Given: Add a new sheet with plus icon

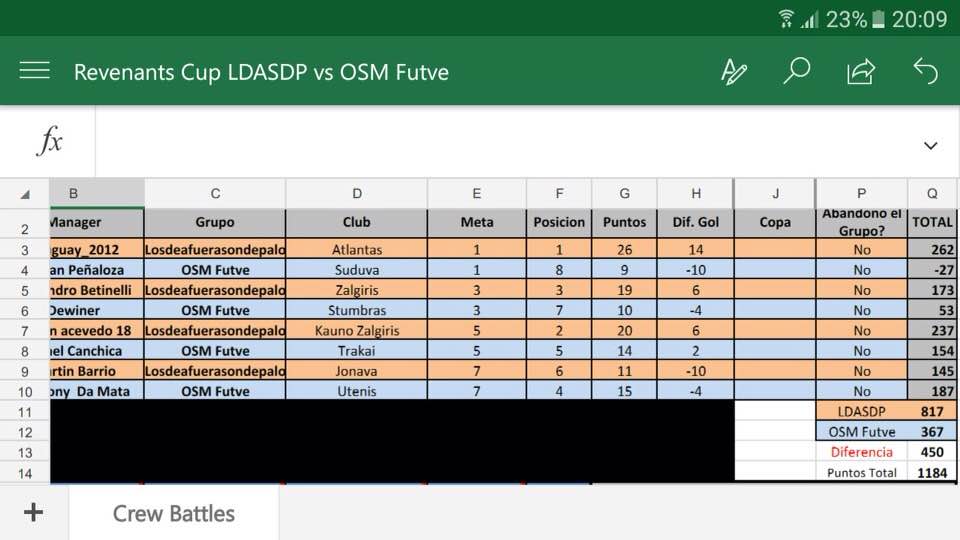Looking at the screenshot, I should pos(34,512).
